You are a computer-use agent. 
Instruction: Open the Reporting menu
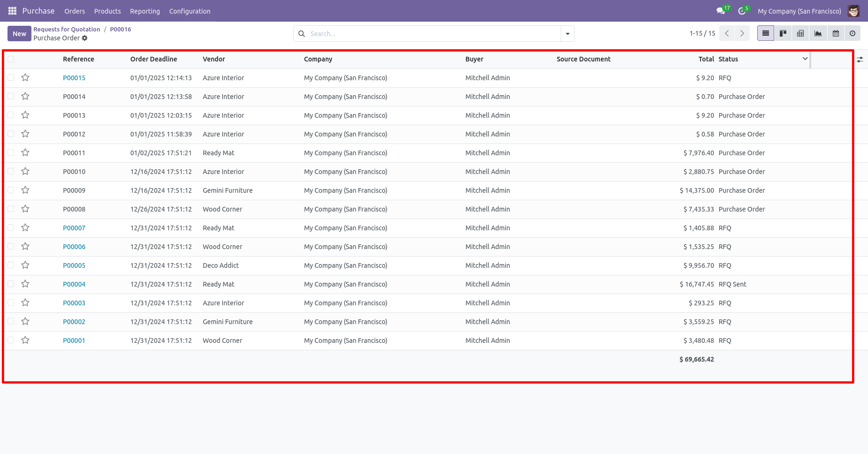pos(145,11)
